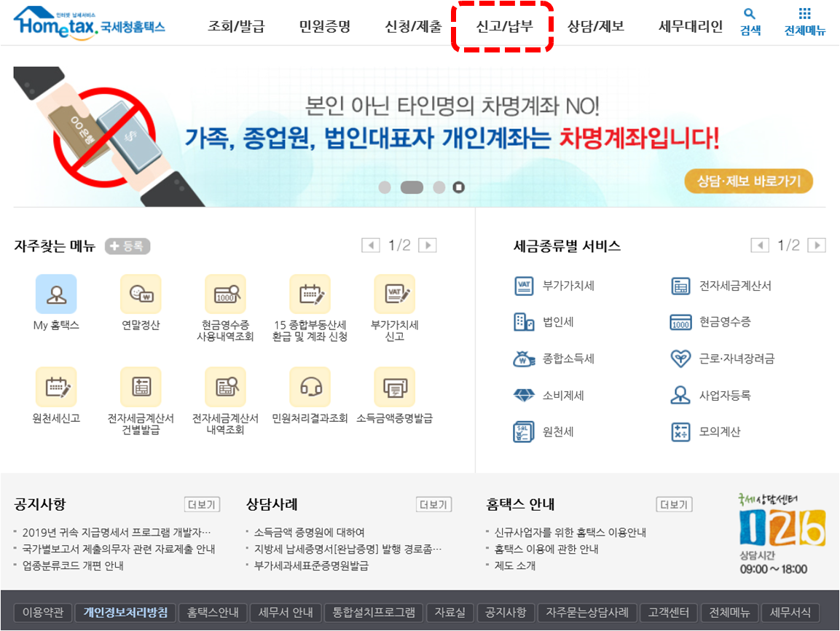Open 15 종합부동산세 환급 및 계좌 신청 icon
Screen dimensions: 840x631
point(310,294)
